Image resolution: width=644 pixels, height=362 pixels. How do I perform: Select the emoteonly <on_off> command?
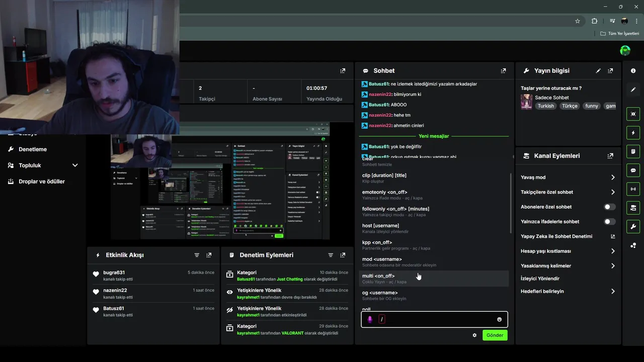(x=435, y=195)
